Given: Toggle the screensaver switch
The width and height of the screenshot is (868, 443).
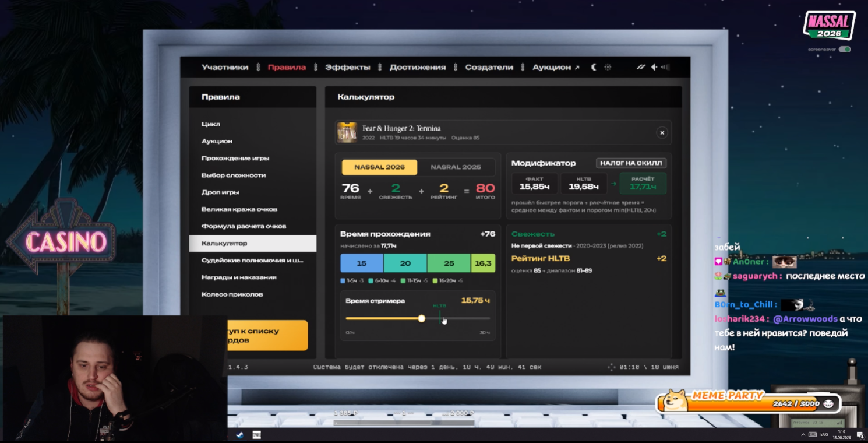Looking at the screenshot, I should click(x=845, y=50).
